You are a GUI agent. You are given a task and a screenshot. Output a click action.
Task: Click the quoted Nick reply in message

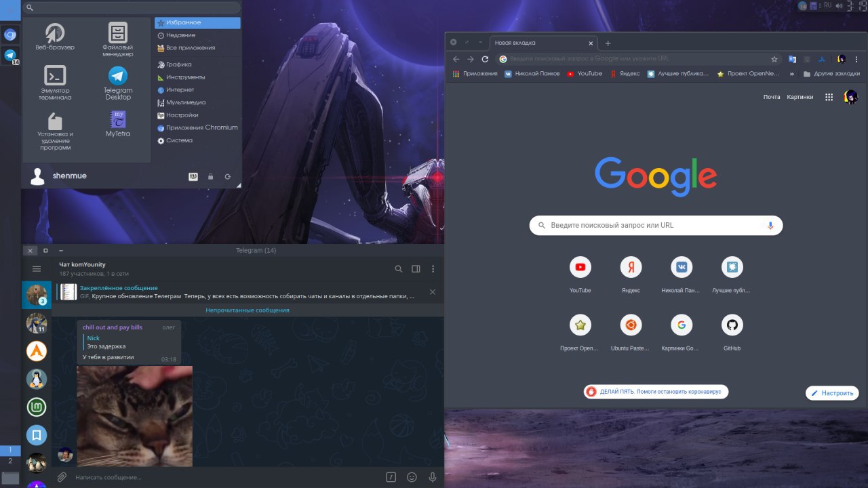[x=129, y=342]
